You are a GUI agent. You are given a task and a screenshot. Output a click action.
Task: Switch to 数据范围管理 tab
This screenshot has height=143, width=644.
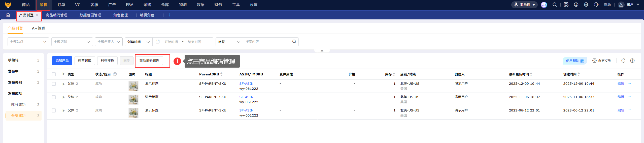tap(90, 15)
